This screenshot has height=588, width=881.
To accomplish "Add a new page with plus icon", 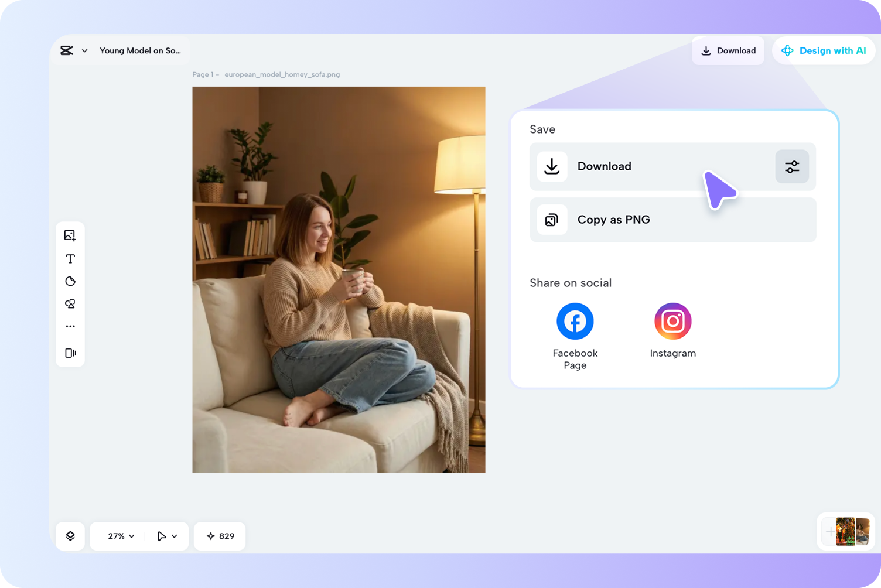I will coord(829,532).
